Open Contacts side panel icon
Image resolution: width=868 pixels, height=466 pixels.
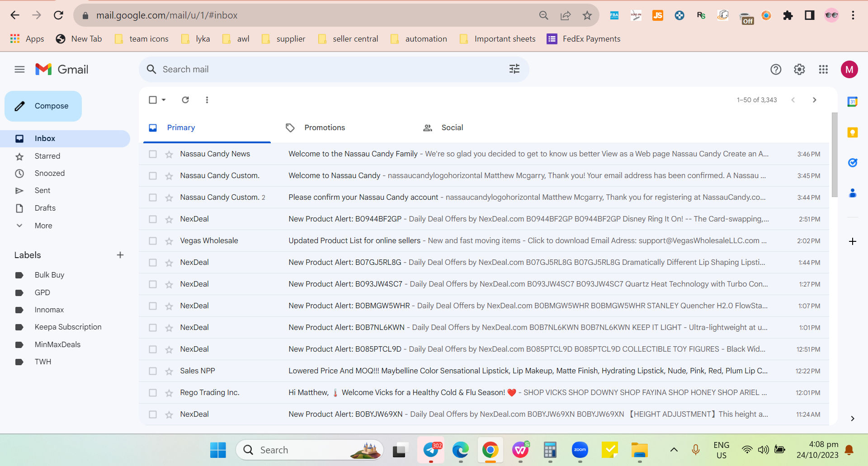coord(853,193)
